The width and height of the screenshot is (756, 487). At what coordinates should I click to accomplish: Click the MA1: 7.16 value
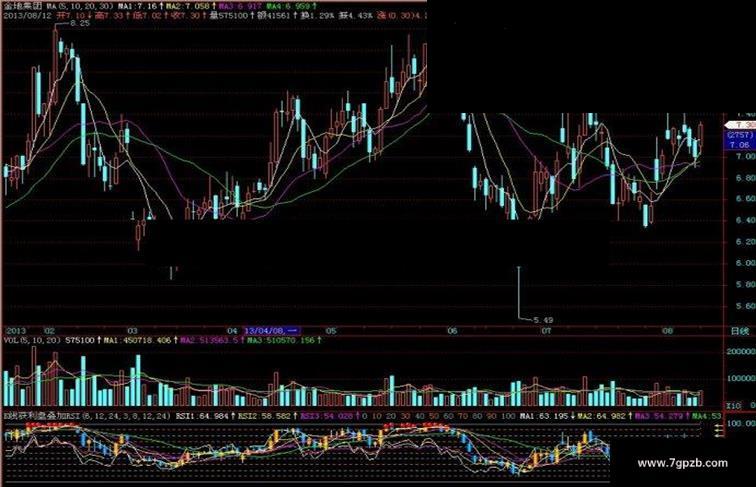[x=138, y=6]
